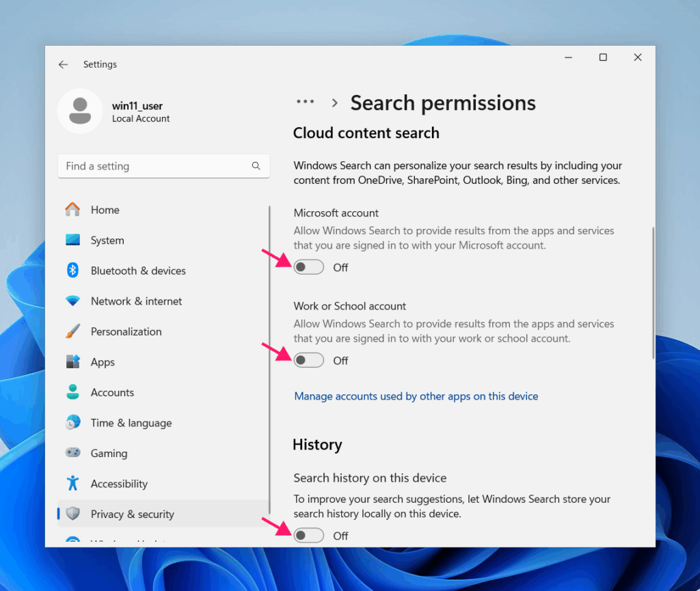Click the Bluetooth icon in sidebar
Image resolution: width=700 pixels, height=591 pixels.
click(72, 271)
